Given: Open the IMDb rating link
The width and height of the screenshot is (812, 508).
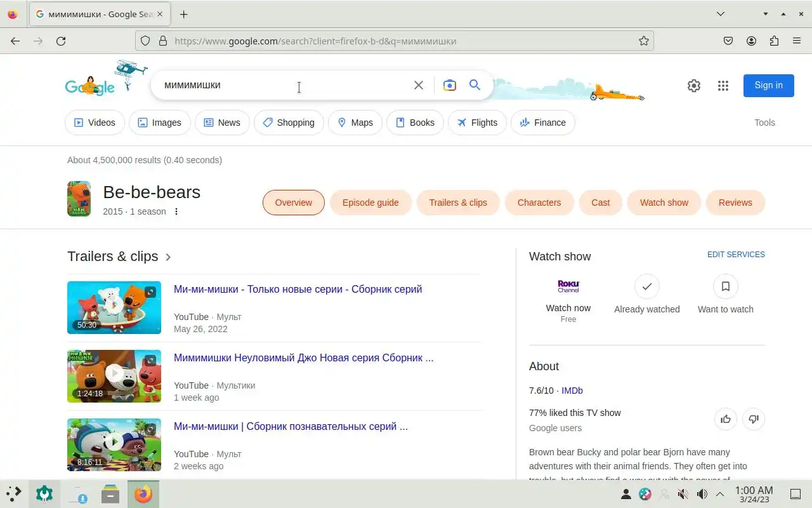Looking at the screenshot, I should coord(572,391).
